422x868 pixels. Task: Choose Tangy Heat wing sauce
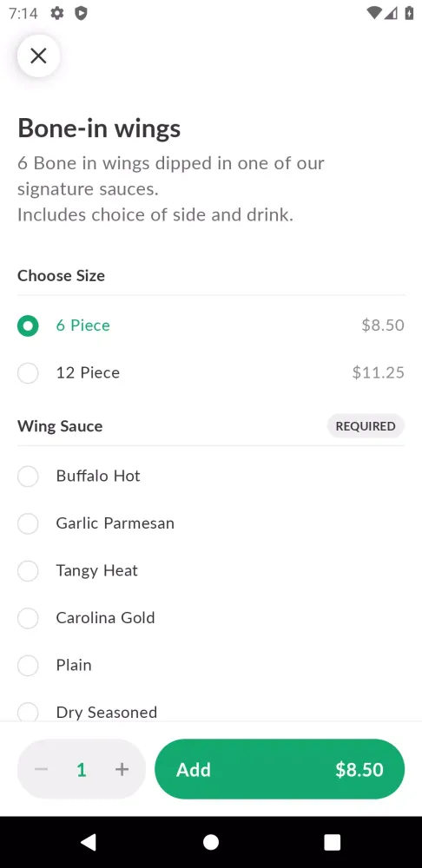211,571
